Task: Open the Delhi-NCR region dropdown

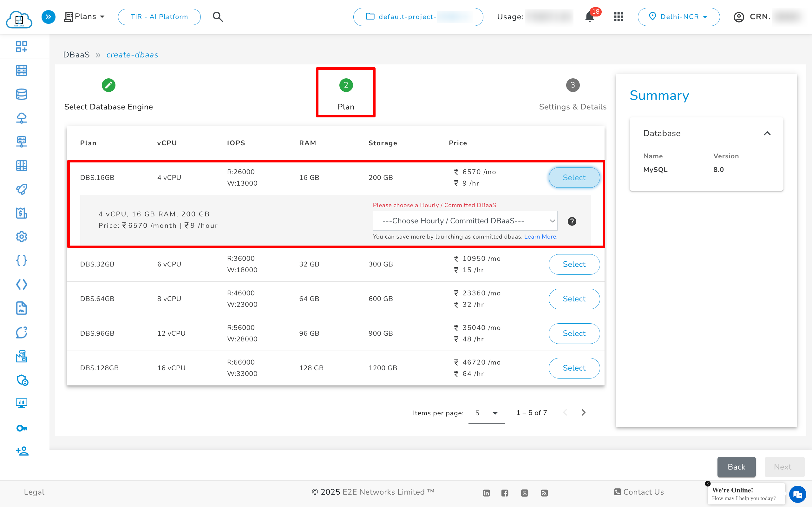Action: coord(678,17)
